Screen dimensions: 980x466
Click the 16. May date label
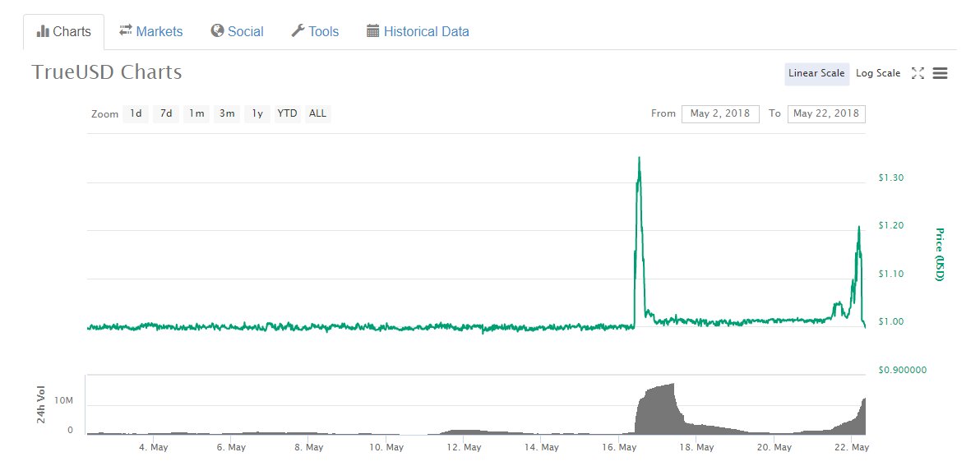click(619, 447)
